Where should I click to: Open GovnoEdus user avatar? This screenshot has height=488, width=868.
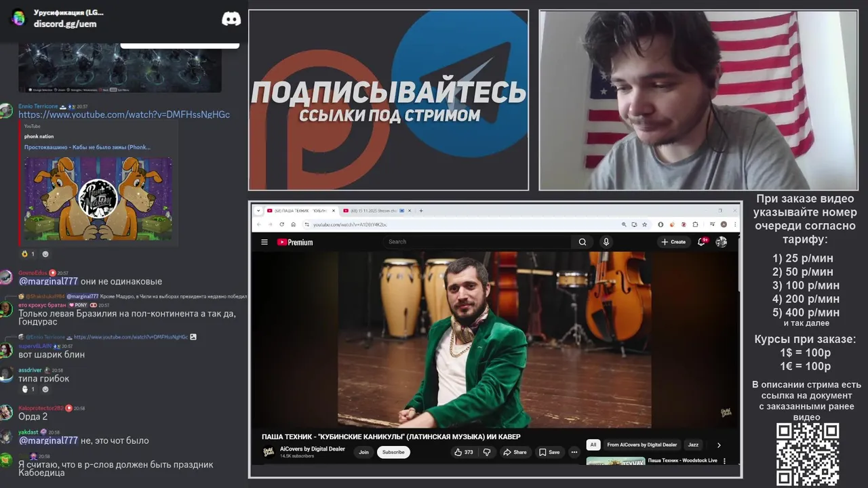click(x=6, y=277)
